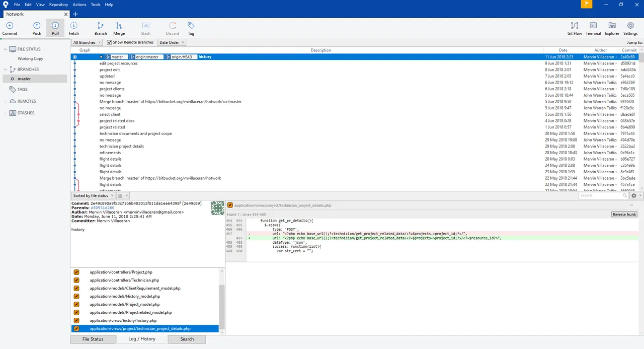Switch to the Search tab
644x349 pixels.
(x=187, y=339)
